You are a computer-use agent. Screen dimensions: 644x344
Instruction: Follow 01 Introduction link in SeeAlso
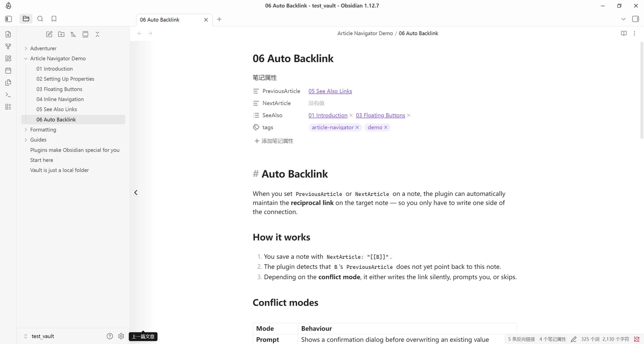(x=328, y=115)
